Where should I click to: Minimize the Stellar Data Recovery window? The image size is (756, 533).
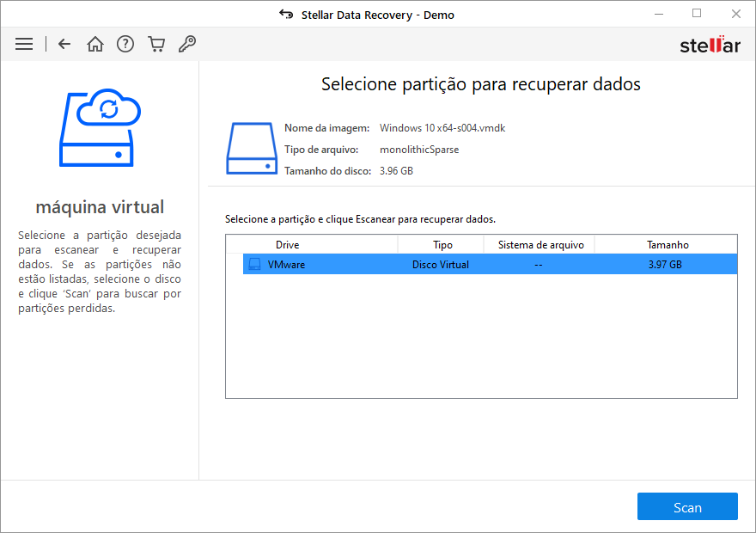657,14
